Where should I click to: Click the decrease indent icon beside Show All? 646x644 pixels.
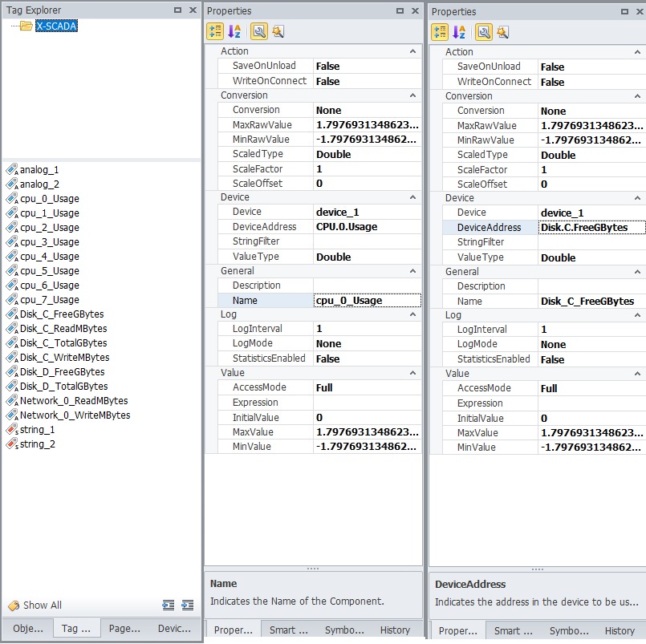click(x=168, y=605)
